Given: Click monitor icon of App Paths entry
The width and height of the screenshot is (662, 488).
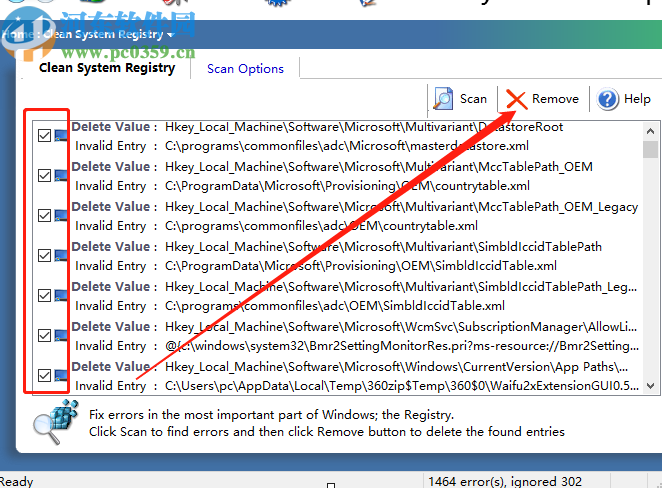Looking at the screenshot, I should tap(61, 376).
